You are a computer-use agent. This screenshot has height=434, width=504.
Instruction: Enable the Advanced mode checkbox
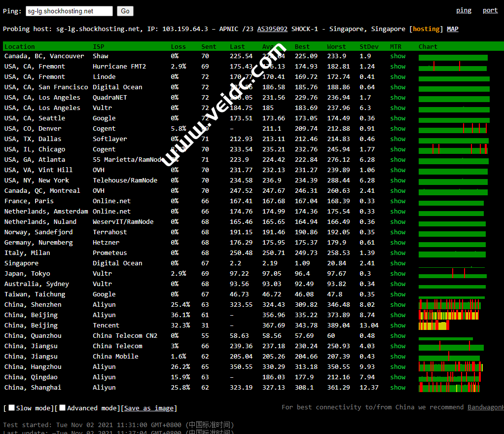pos(63,408)
